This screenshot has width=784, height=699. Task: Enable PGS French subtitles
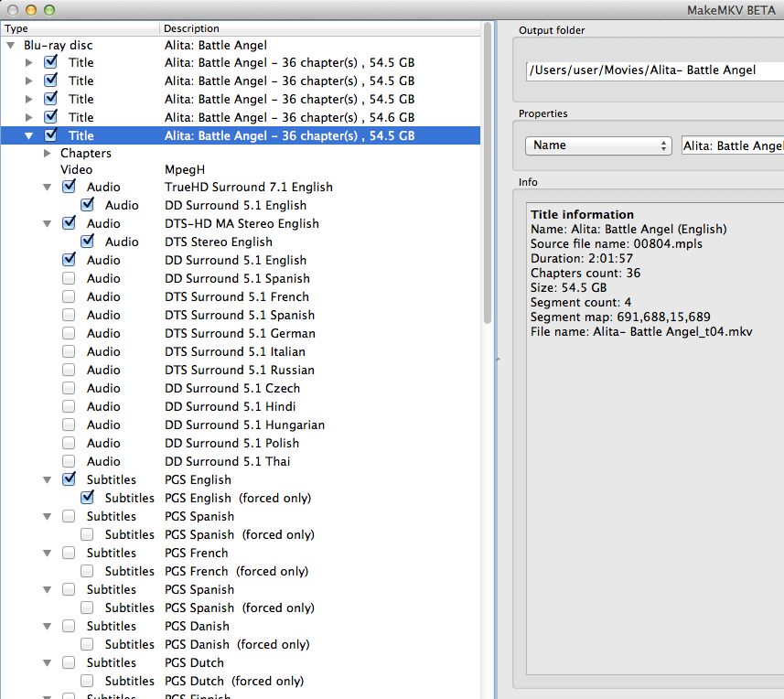click(69, 553)
